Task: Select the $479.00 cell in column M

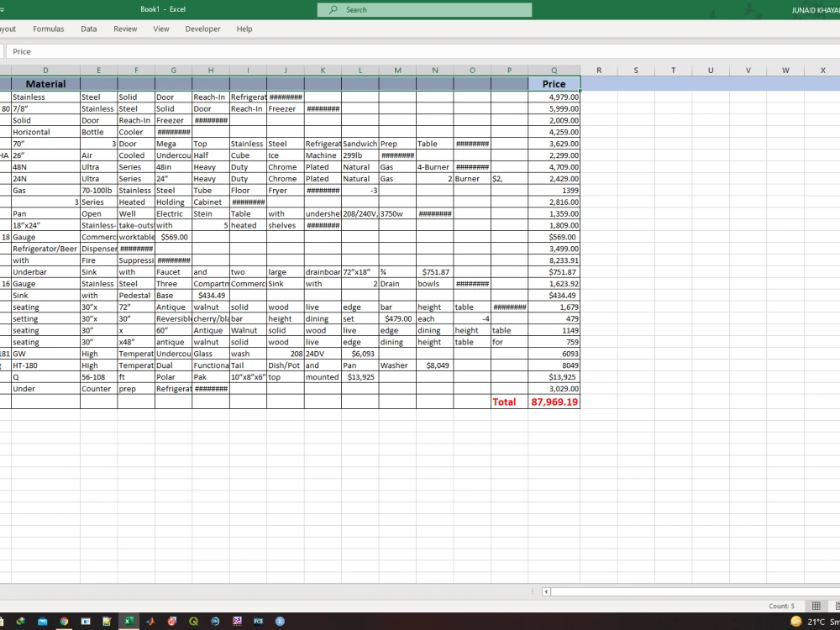Action: click(x=397, y=318)
